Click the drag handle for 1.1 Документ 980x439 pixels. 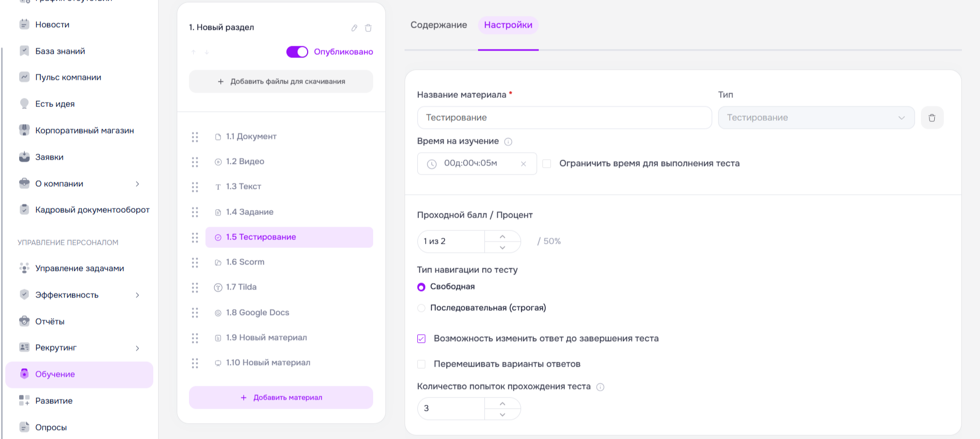click(195, 137)
